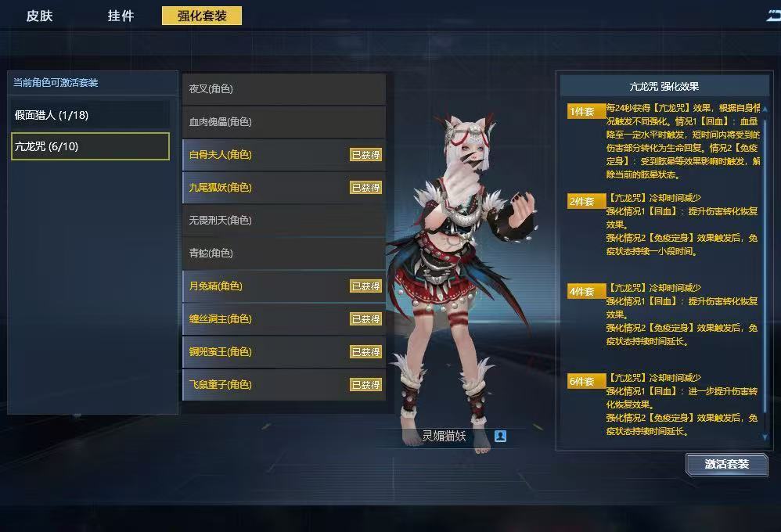This screenshot has height=532, width=781.
Task: Switch to the 皮肤 tab
Action: coord(39,16)
